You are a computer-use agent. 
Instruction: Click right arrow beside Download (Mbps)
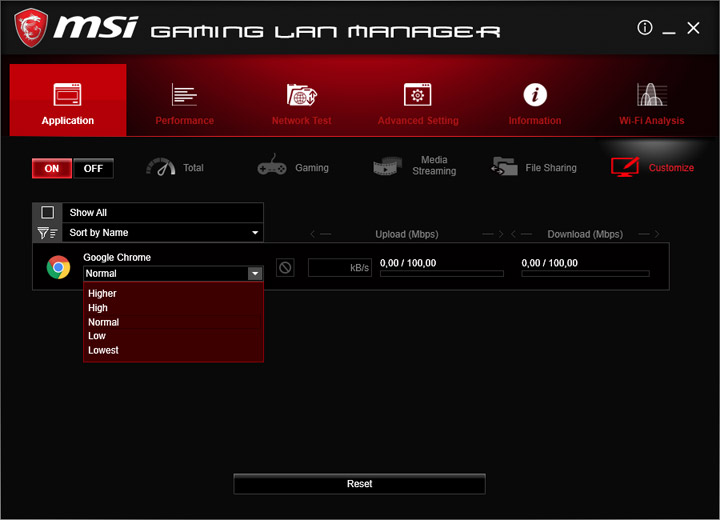pyautogui.click(x=649, y=234)
